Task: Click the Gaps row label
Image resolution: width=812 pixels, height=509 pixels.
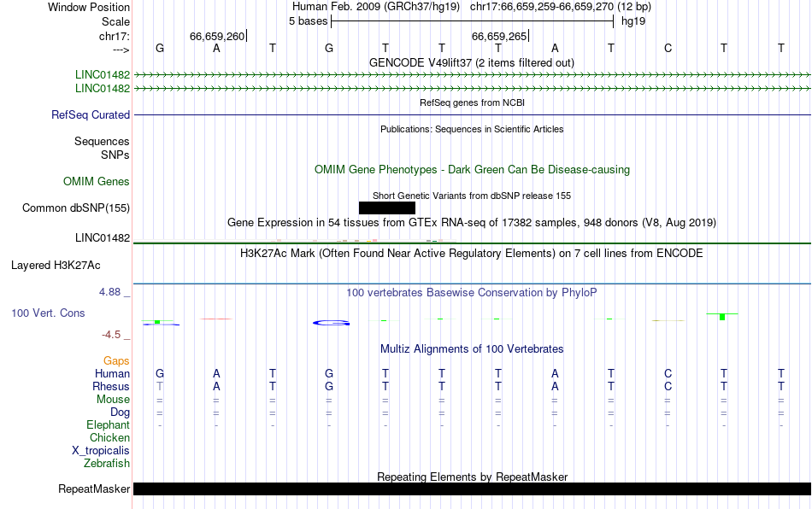Action: click(x=116, y=360)
